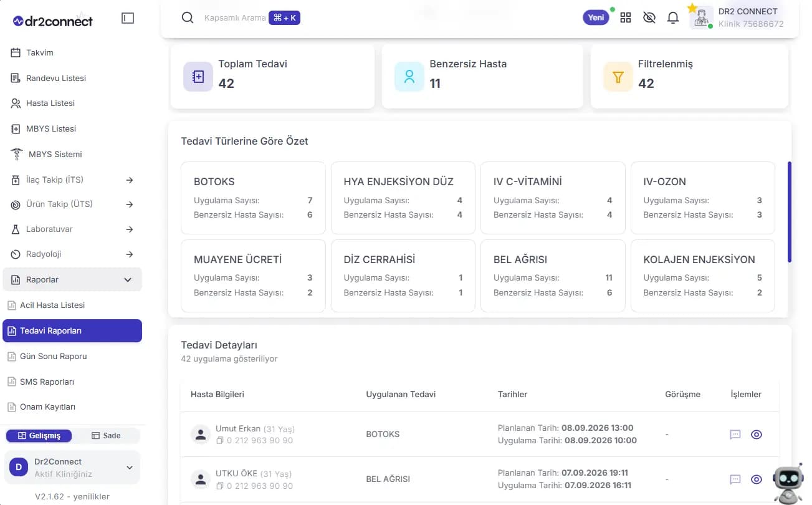Image resolution: width=812 pixels, height=505 pixels.
Task: Click the Benzersiz Hasta person icon
Action: tap(409, 77)
